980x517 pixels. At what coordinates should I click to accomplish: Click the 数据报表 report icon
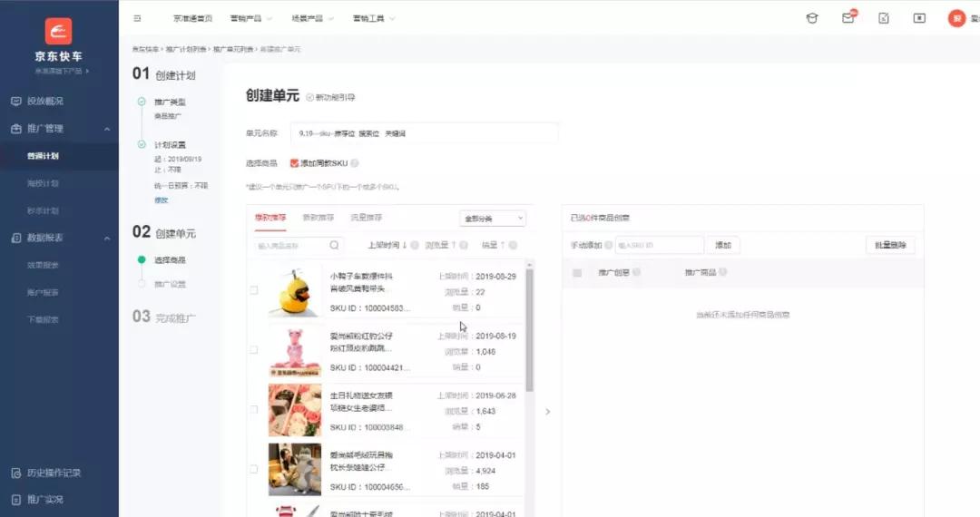tap(16, 238)
